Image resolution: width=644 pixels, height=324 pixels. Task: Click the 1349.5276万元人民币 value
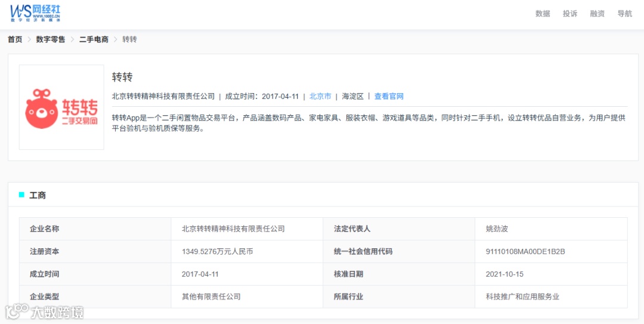(x=217, y=251)
